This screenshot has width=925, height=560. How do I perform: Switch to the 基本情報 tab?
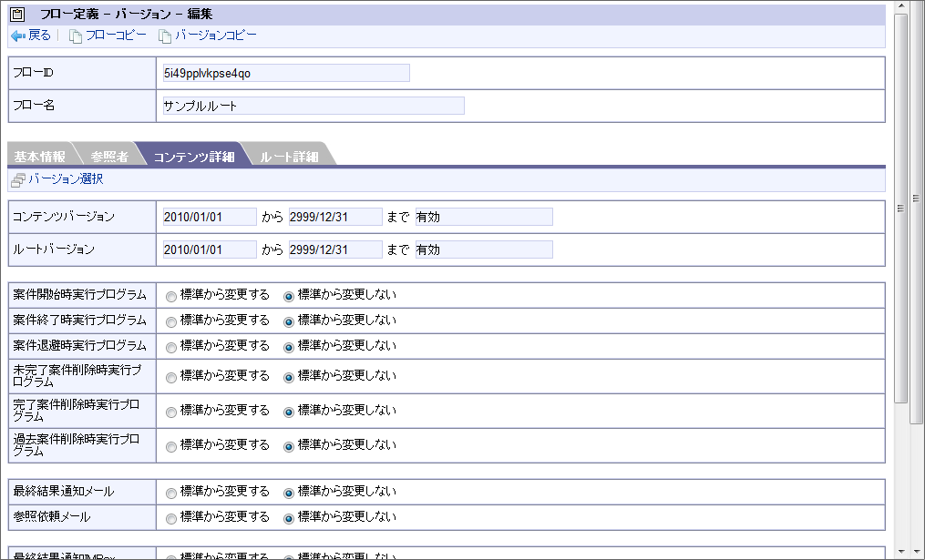click(39, 157)
